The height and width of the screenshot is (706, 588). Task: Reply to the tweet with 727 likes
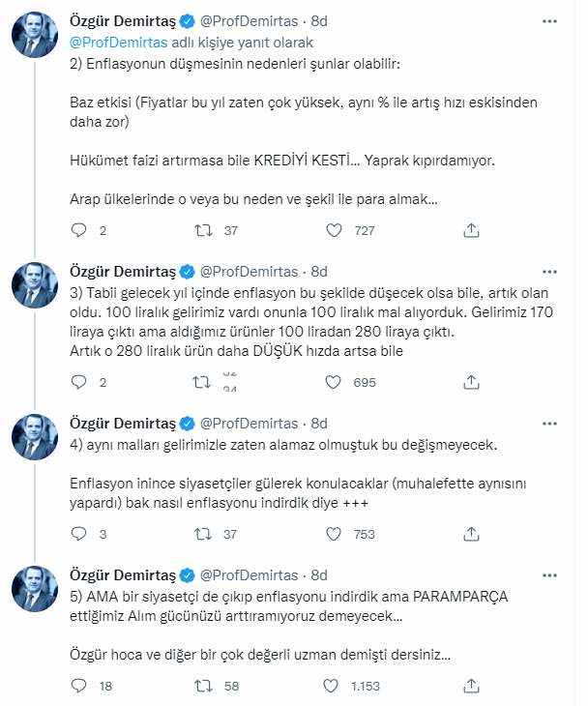[x=80, y=230]
